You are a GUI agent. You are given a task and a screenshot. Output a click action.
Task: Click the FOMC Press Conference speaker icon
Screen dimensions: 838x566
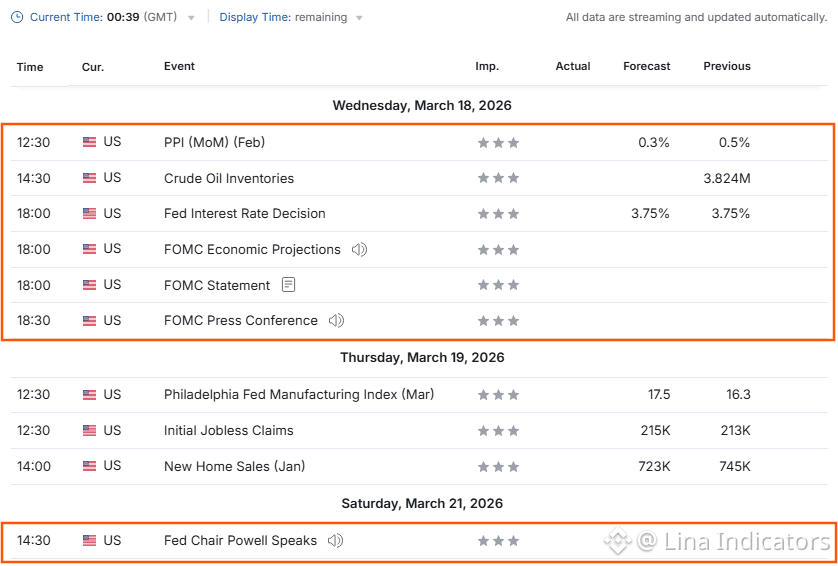point(336,321)
